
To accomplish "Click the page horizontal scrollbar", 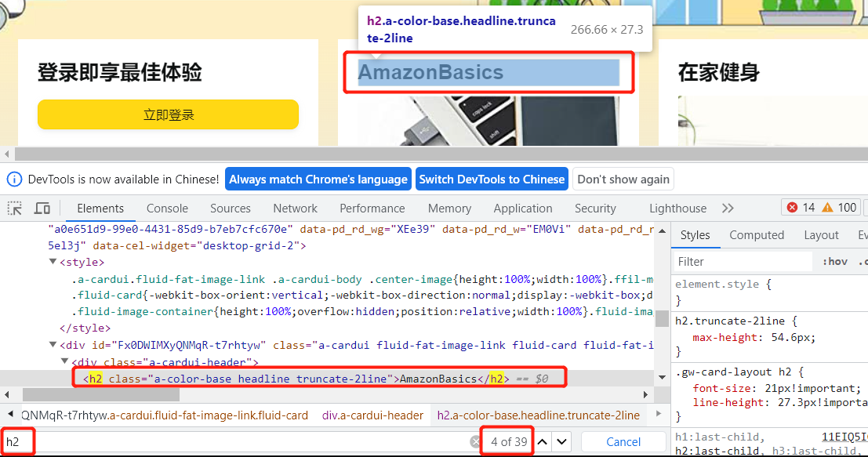I will [441, 154].
